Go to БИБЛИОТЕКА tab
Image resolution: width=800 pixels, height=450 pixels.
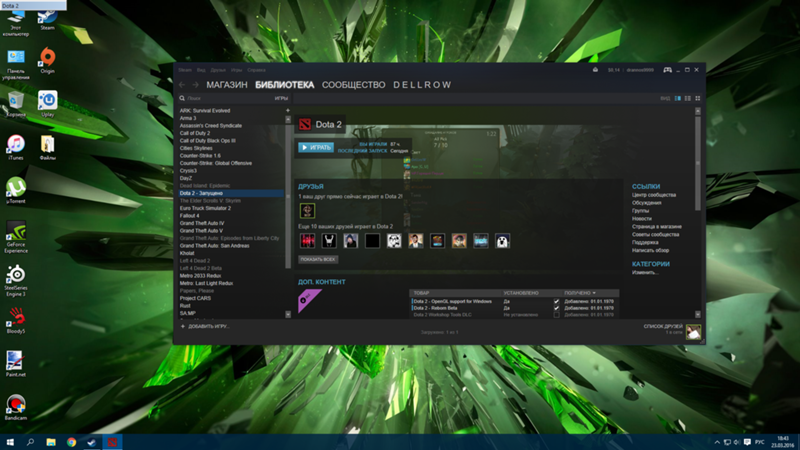point(285,85)
